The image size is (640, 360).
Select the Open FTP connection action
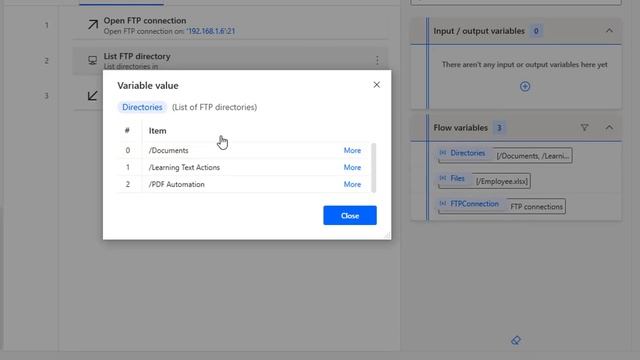(x=230, y=25)
